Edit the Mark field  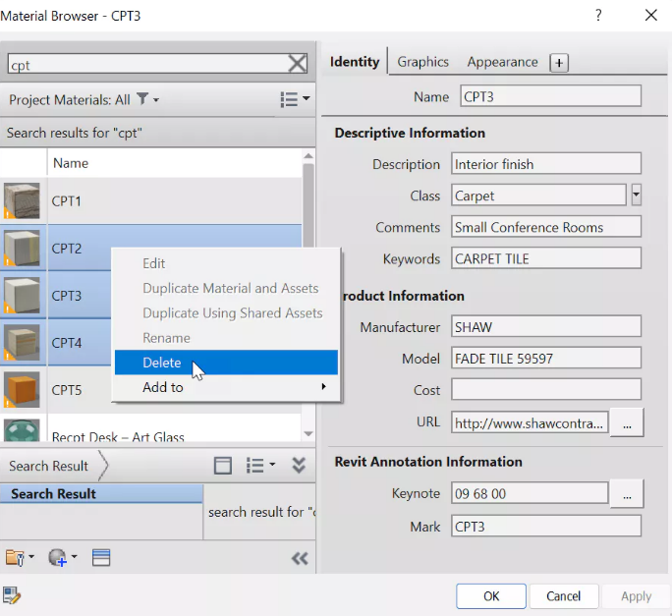(x=546, y=526)
